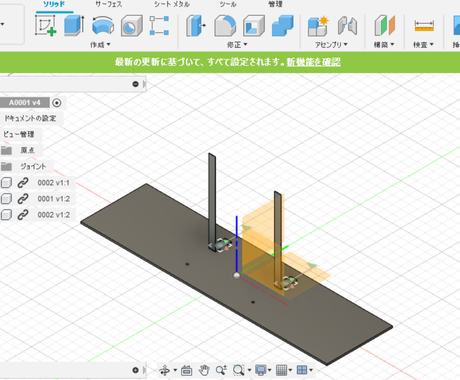Viewport: 460px width, 380px height.
Task: Open the 検査 dropdown menu
Action: click(423, 44)
